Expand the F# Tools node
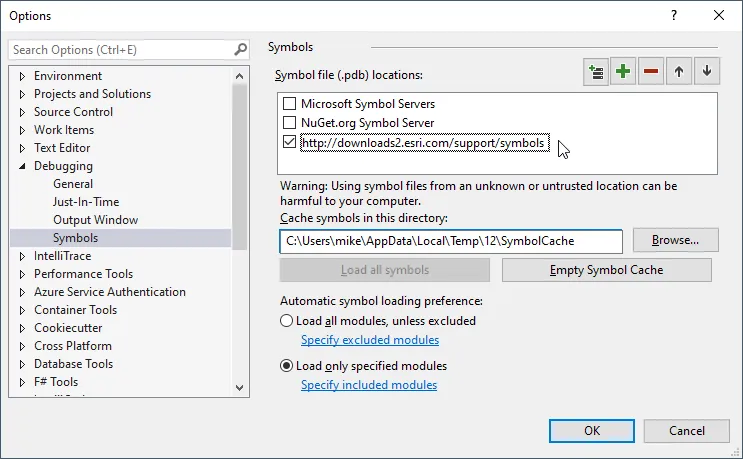Viewport: 743px width, 459px height. tap(22, 382)
